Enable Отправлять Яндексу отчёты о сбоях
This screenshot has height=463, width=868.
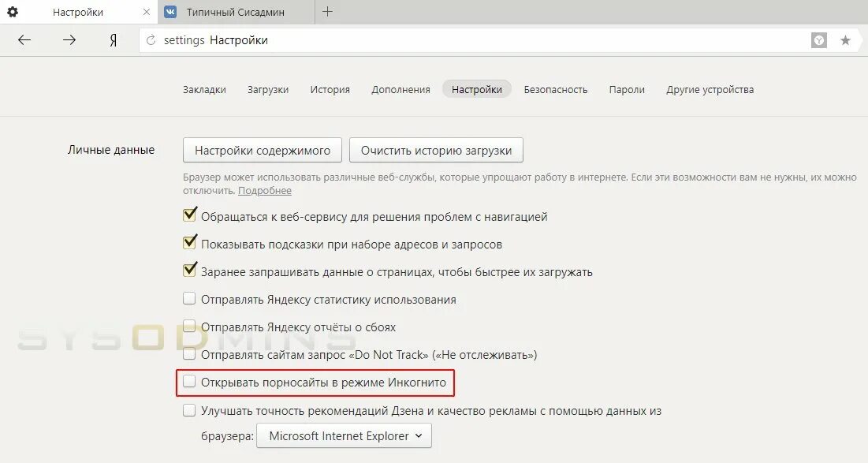click(x=189, y=327)
